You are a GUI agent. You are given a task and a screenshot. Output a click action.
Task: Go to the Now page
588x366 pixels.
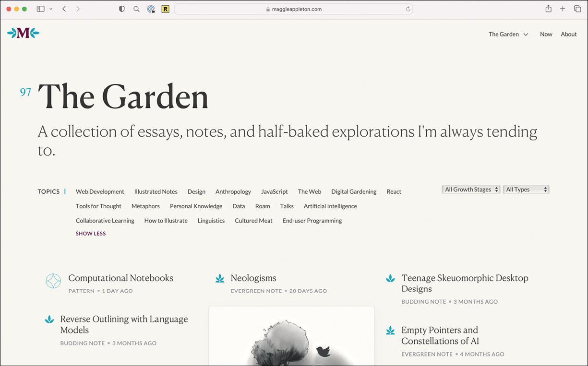(546, 34)
